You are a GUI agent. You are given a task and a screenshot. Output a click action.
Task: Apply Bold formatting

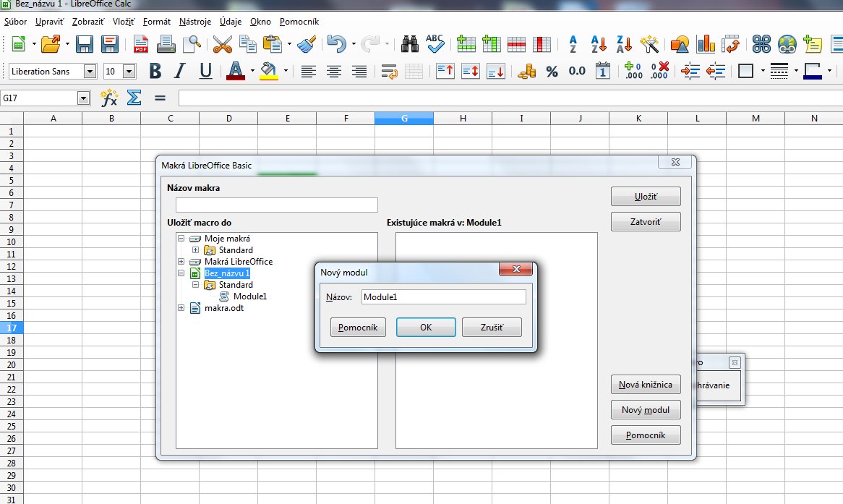point(155,71)
